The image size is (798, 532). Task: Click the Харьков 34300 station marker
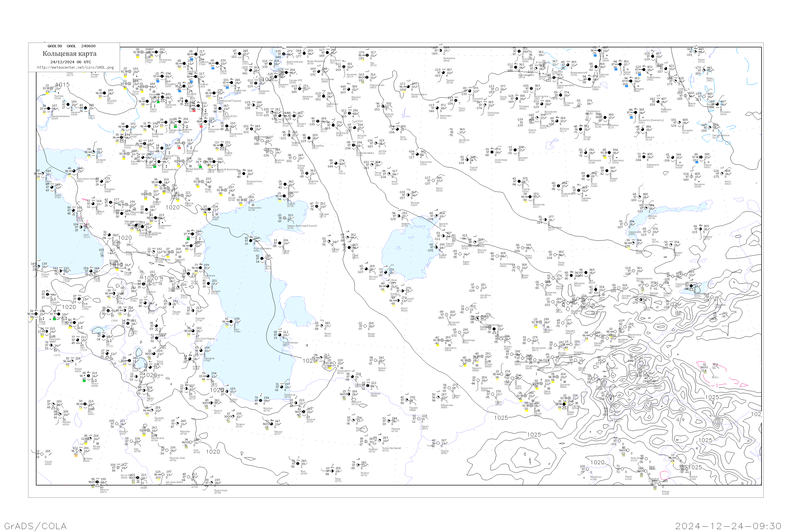[68, 105]
